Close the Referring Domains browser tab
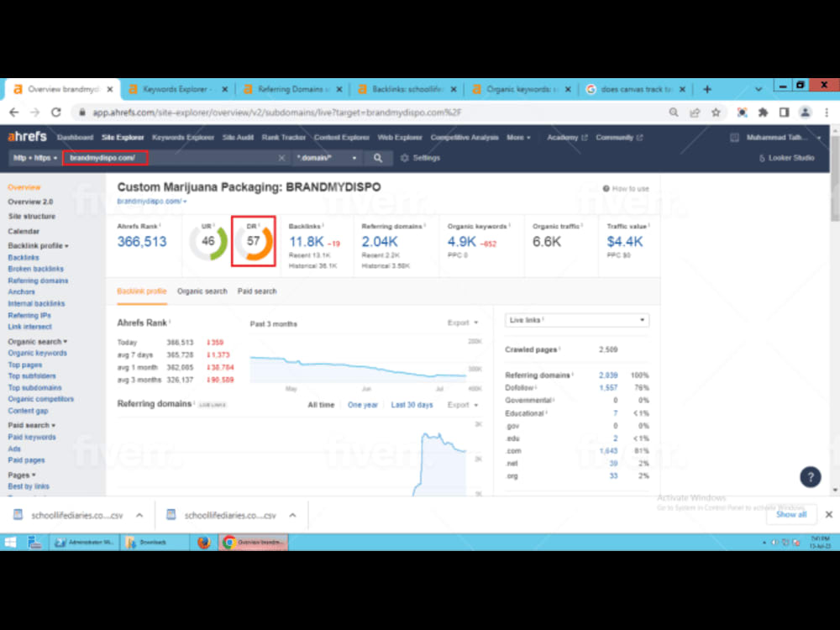Viewport: 840px width, 630px height. [339, 90]
